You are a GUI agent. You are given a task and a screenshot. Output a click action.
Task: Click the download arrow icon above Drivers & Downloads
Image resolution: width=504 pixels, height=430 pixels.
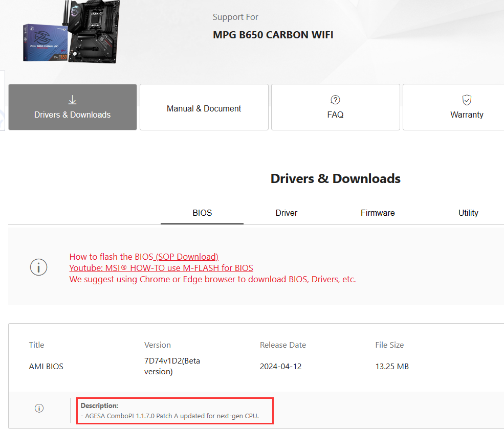[x=73, y=100]
